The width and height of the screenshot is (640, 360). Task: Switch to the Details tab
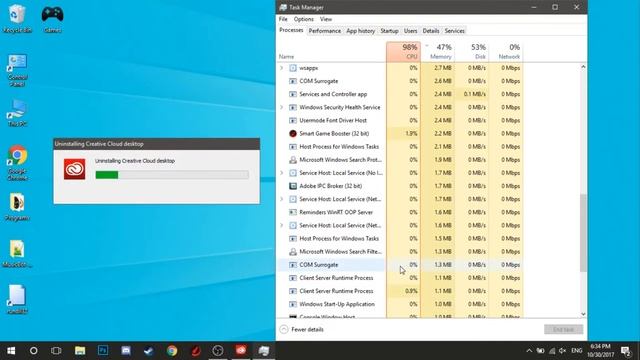coord(431,31)
